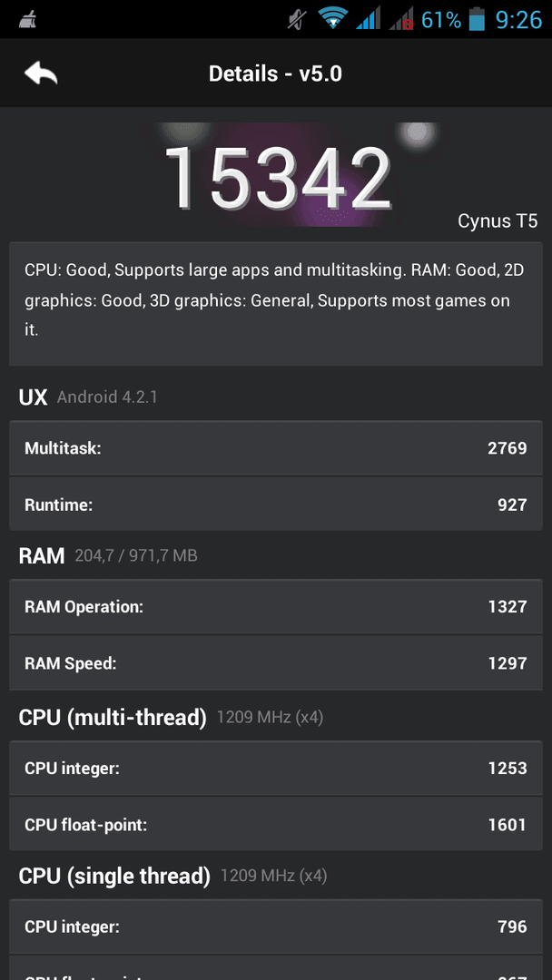Tap the 9:26 clock in status bar
The width and height of the screenshot is (552, 980).
tap(518, 19)
